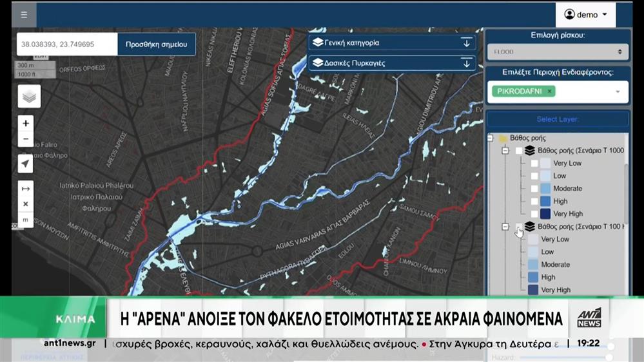Open the map layers switcher

click(29, 97)
